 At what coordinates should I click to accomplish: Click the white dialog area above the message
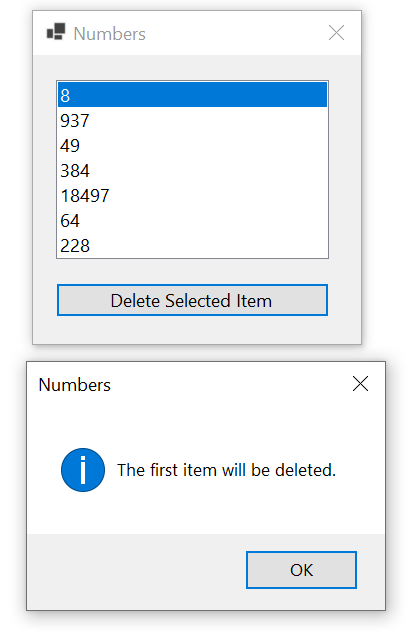[x=206, y=424]
